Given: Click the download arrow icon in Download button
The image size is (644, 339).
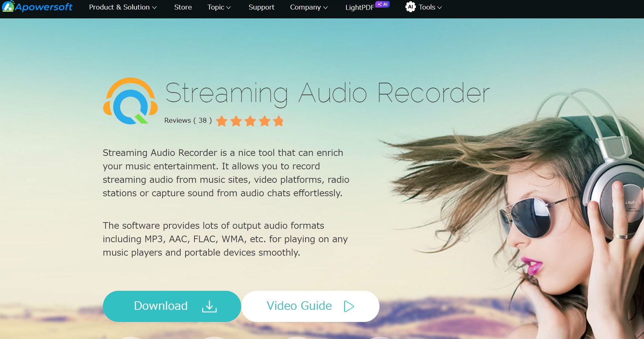Looking at the screenshot, I should [209, 306].
